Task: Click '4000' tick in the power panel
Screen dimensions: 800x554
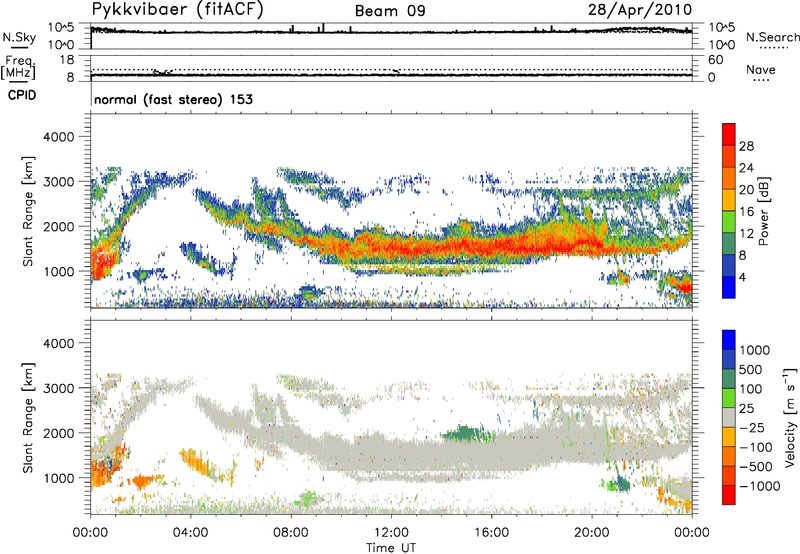Action: point(58,137)
